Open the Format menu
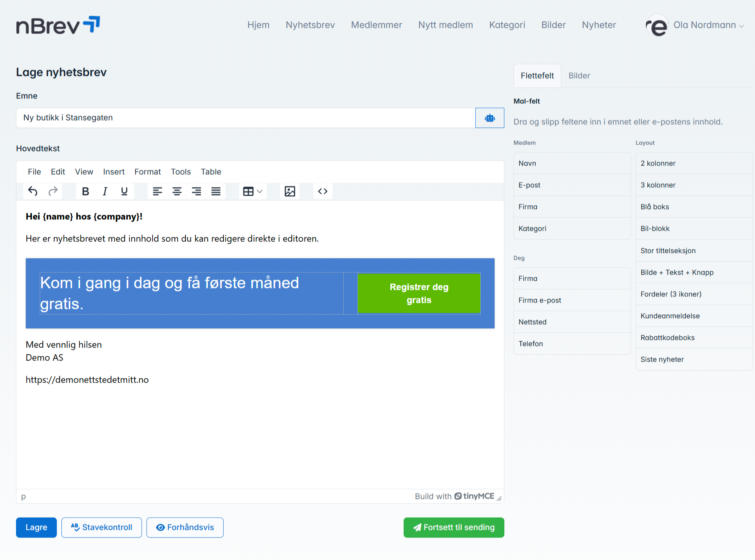755x560 pixels. click(148, 172)
